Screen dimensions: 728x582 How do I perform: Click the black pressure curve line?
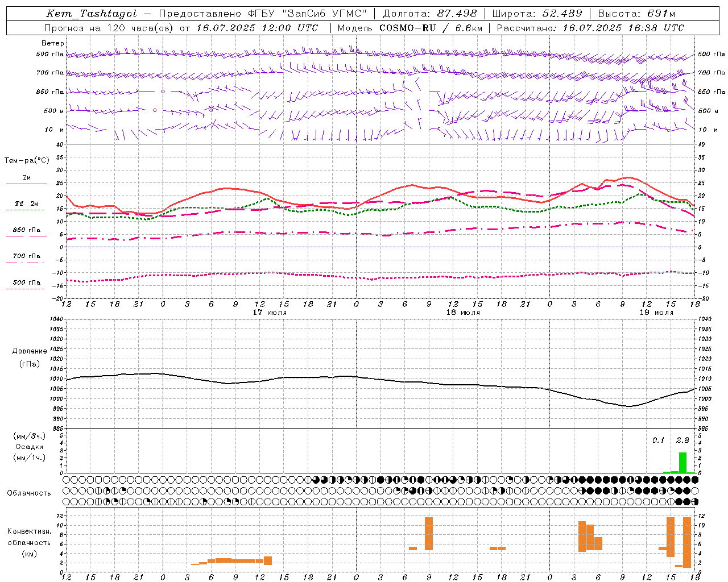coord(381,380)
